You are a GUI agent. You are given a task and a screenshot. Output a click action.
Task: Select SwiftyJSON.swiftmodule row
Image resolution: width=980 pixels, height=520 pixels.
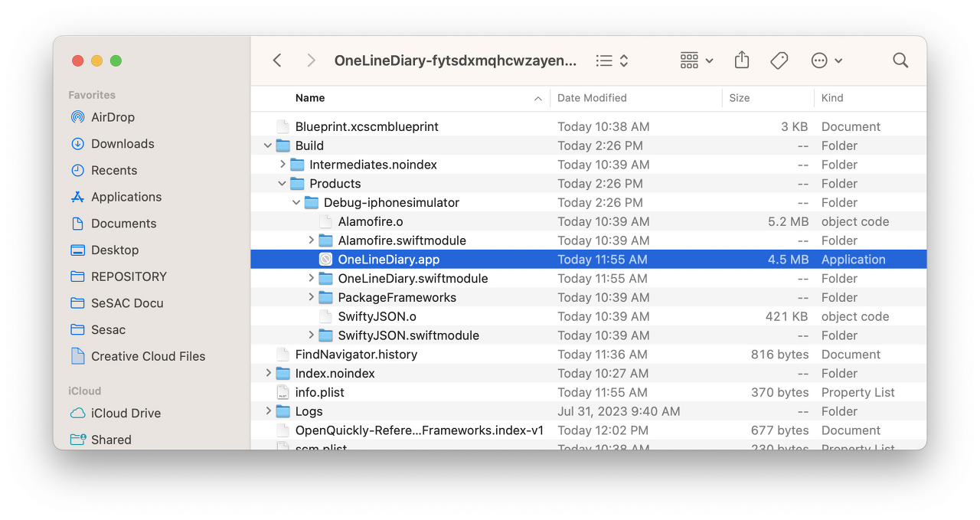(589, 335)
